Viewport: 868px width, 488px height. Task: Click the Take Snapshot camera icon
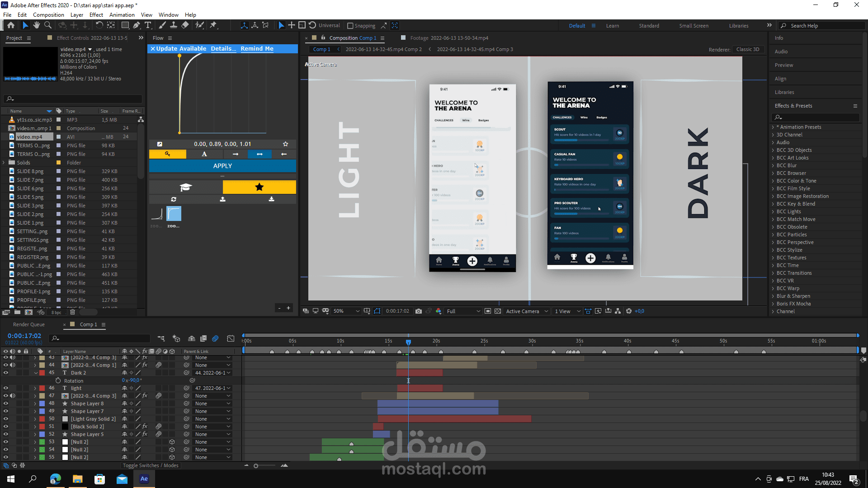point(419,311)
